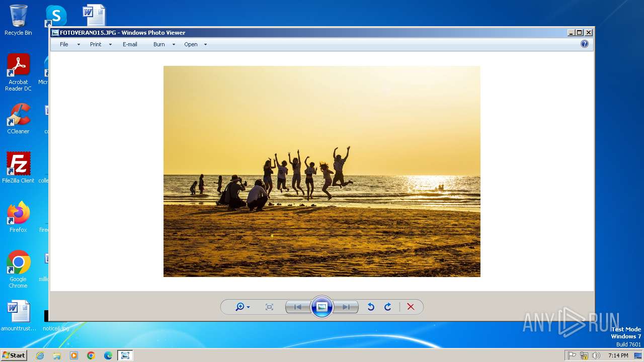Maximize the Photo Viewer window
The image size is (644, 362).
(x=580, y=33)
